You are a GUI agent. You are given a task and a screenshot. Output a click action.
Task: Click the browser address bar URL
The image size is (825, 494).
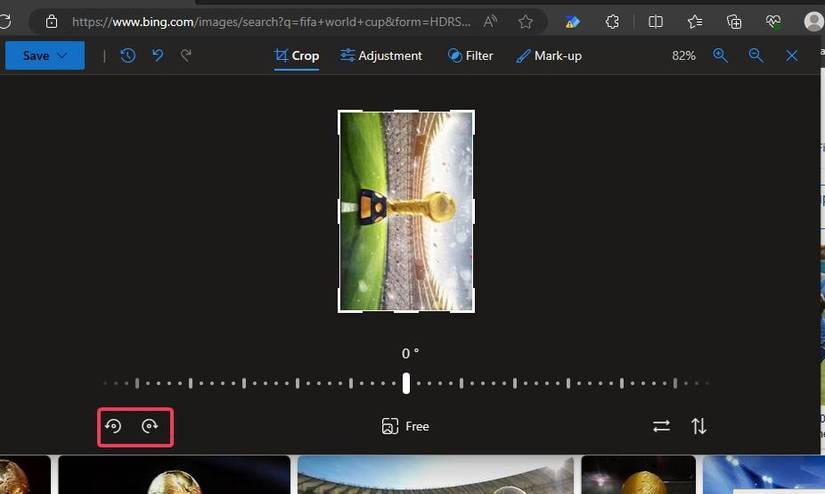271,22
